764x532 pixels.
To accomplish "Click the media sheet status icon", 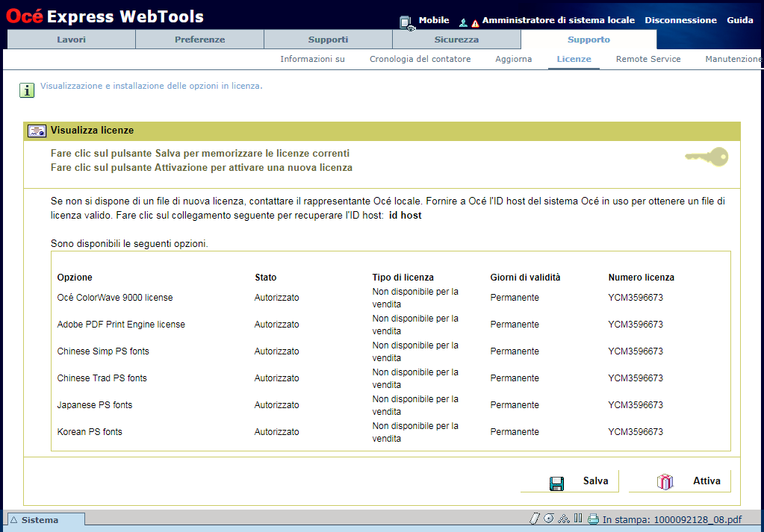I will [535, 519].
